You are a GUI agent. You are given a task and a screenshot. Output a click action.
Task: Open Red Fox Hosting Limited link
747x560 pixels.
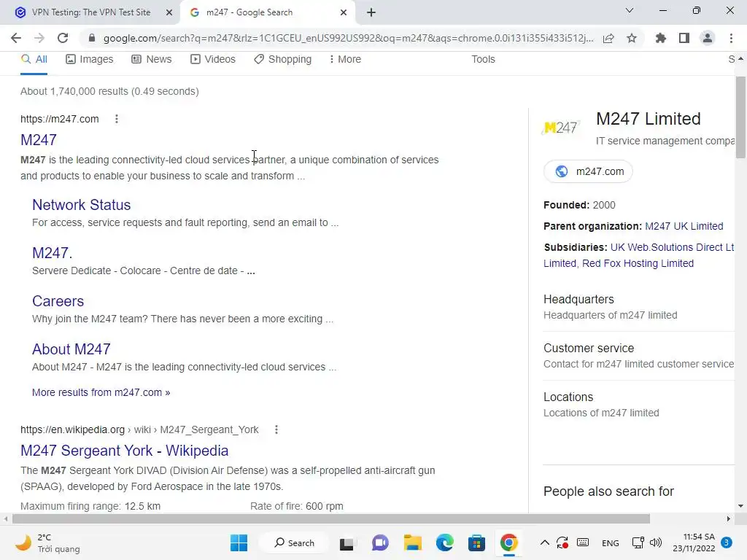638,263
